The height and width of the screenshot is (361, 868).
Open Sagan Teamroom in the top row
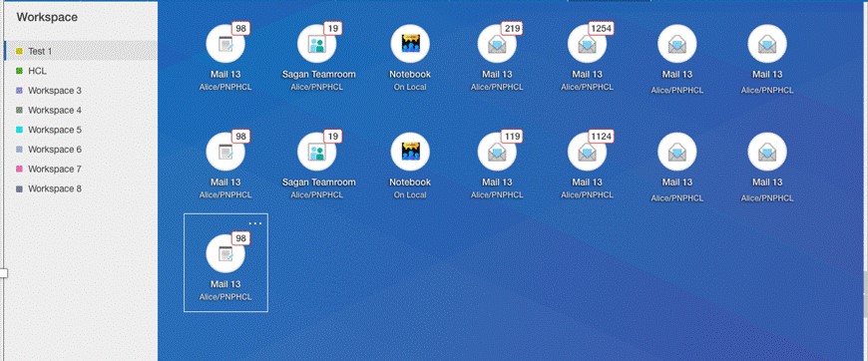(x=316, y=44)
